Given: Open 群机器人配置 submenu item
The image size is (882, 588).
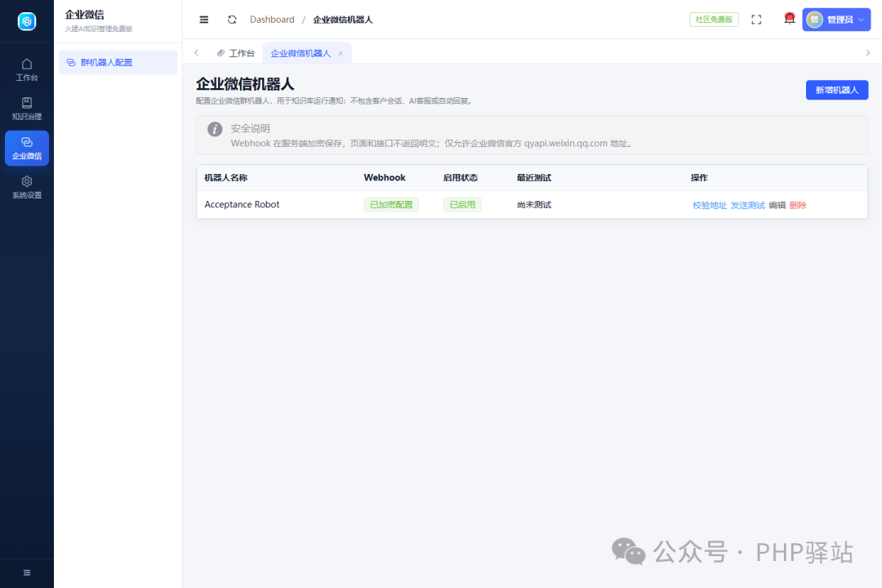Looking at the screenshot, I should (118, 62).
